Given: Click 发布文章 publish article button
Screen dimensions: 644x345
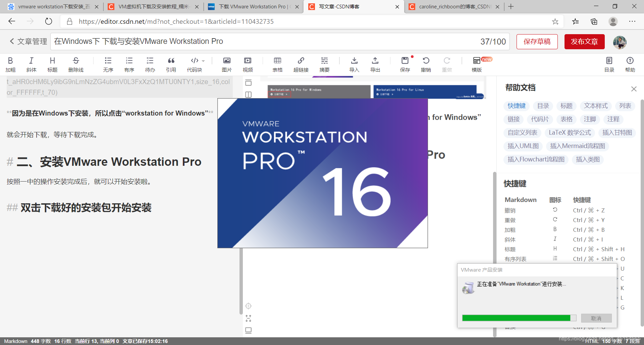Looking at the screenshot, I should [584, 42].
